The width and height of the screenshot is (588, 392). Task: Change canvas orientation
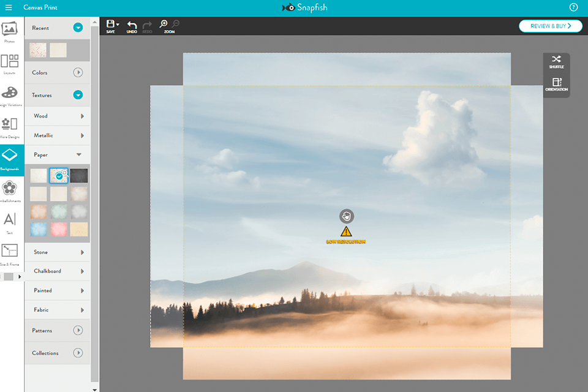(557, 85)
